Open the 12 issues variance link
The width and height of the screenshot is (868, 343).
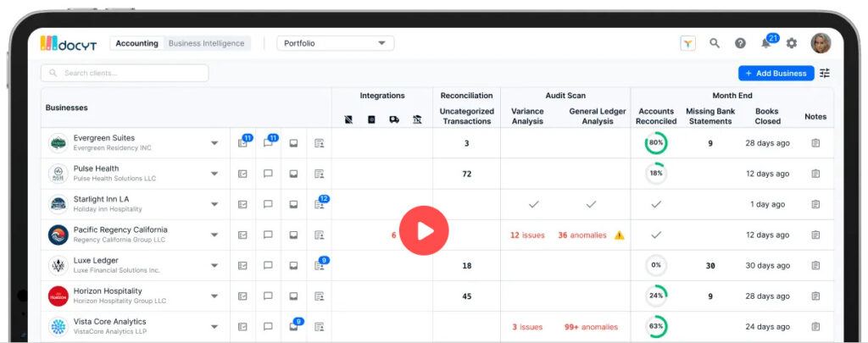pos(527,235)
